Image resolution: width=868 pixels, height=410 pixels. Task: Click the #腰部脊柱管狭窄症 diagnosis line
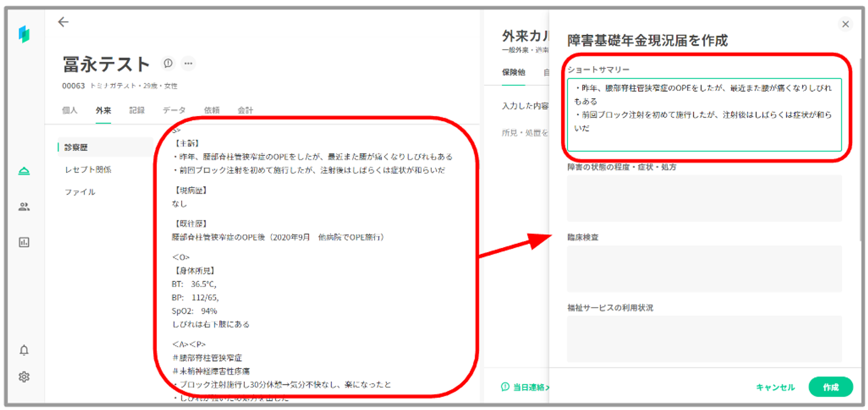pos(207,358)
